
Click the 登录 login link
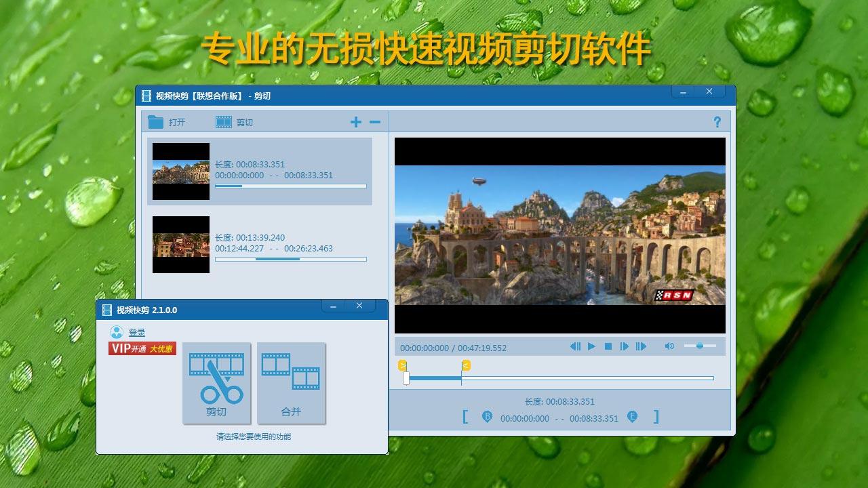(137, 332)
